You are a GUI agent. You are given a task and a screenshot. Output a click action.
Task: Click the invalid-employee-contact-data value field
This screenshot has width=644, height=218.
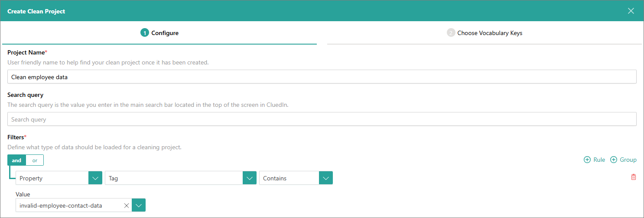click(69, 205)
